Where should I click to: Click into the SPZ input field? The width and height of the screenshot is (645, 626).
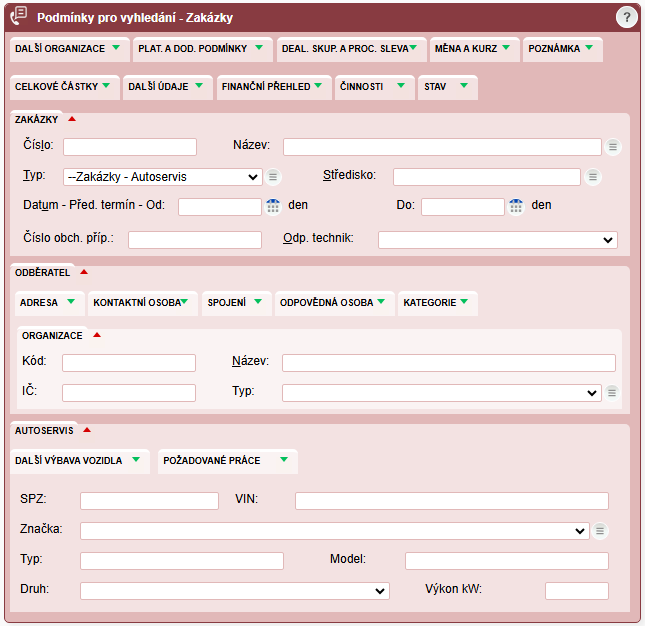pyautogui.click(x=149, y=501)
